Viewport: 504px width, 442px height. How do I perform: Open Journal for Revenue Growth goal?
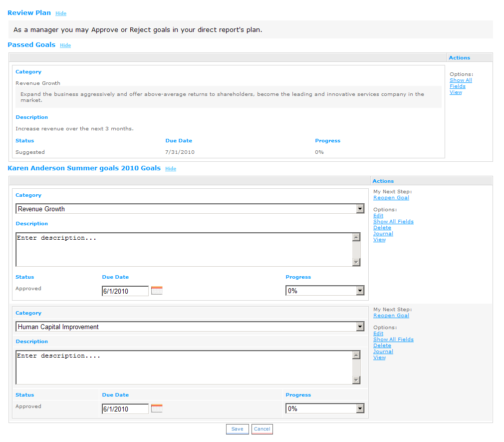coord(383,234)
